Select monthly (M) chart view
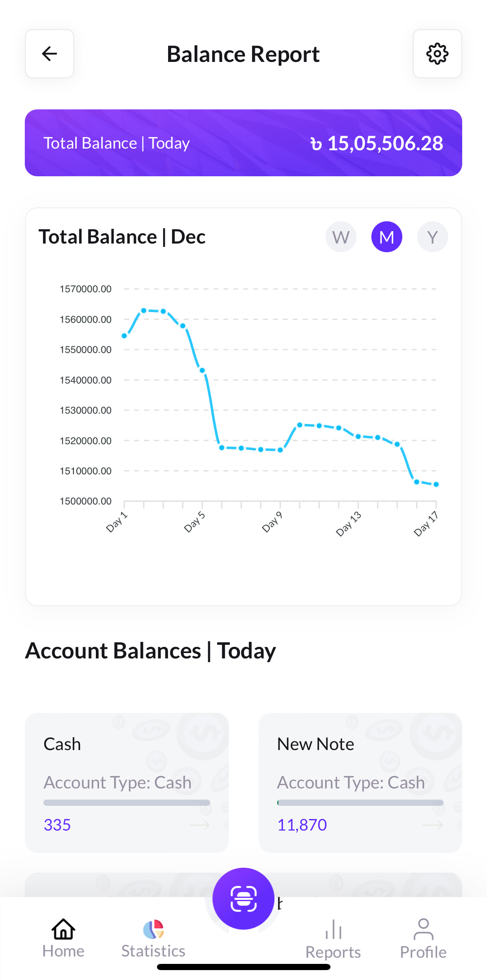The width and height of the screenshot is (487, 980). tap(387, 237)
